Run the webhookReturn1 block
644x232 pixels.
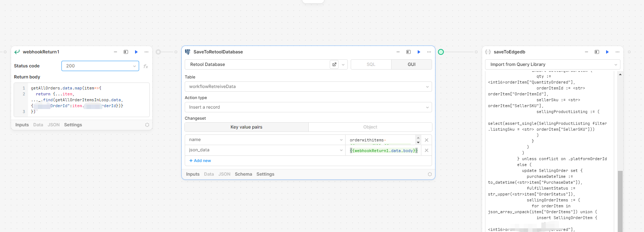tap(136, 52)
